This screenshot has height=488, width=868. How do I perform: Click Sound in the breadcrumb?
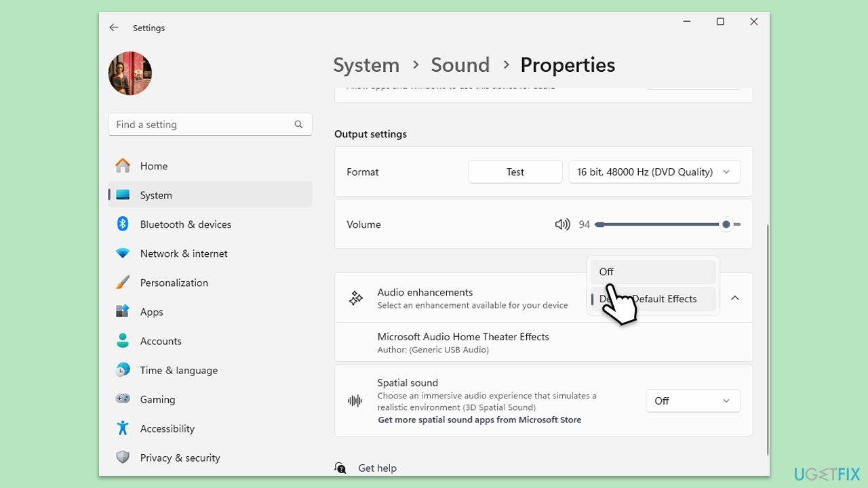[460, 65]
